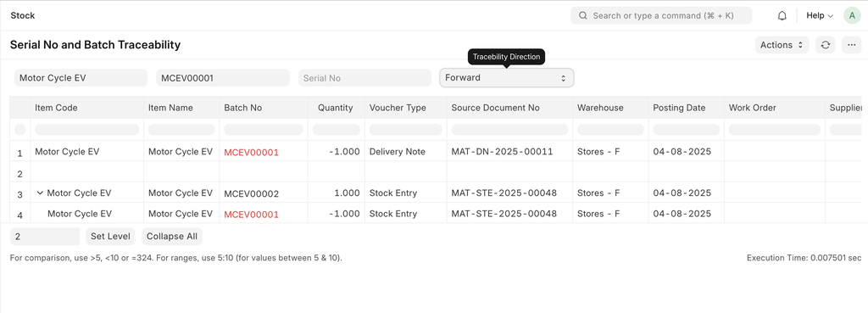Open the notifications bell
Viewport: 868px width, 313px height.
click(x=782, y=15)
